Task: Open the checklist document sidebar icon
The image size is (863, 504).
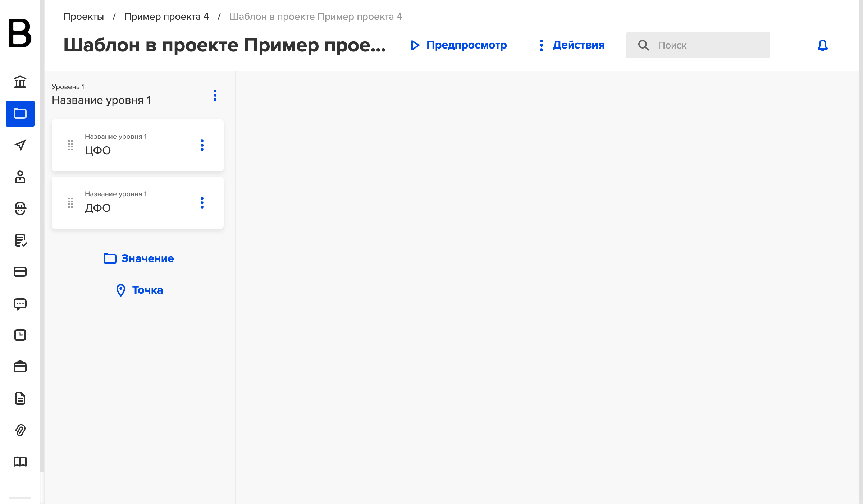Action: pos(20,240)
